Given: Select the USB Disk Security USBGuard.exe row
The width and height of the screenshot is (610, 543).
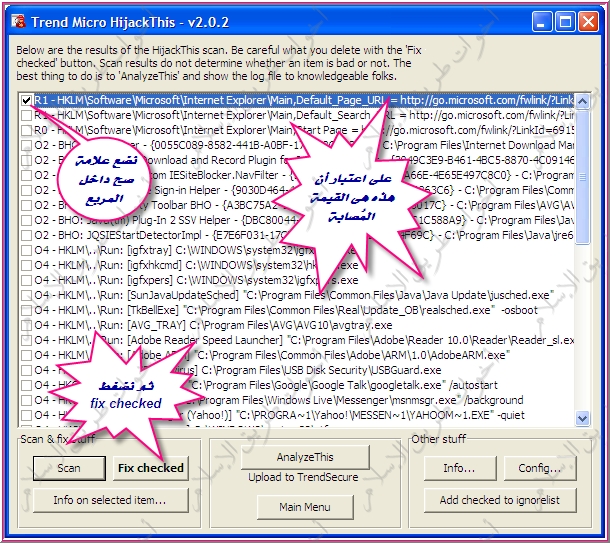Looking at the screenshot, I should tap(238, 370).
